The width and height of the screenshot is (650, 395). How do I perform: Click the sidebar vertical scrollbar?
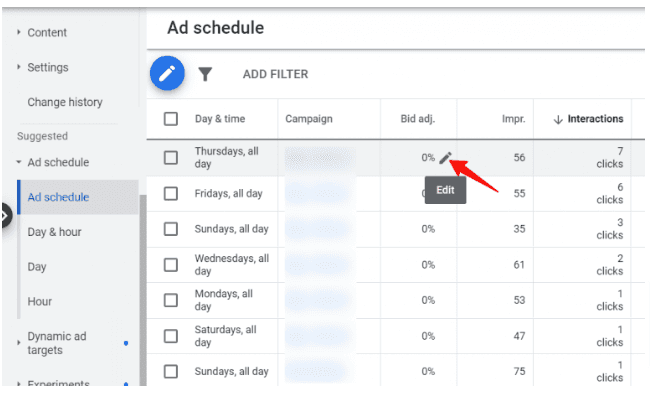[143, 290]
